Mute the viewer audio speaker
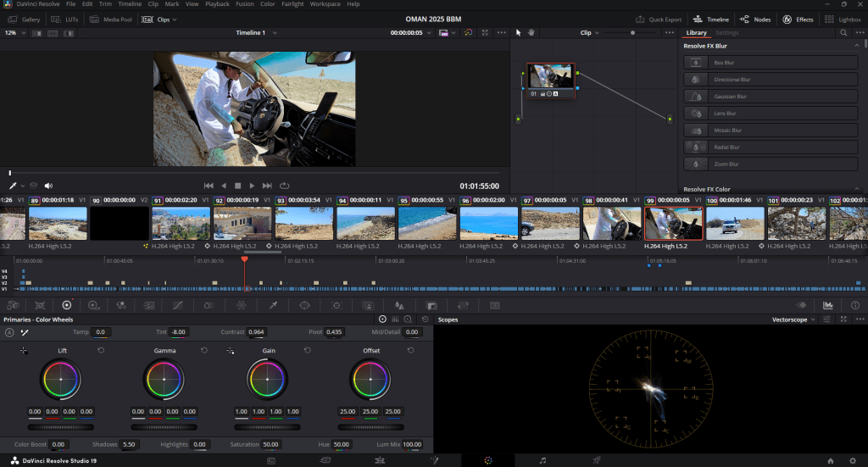 (48, 186)
